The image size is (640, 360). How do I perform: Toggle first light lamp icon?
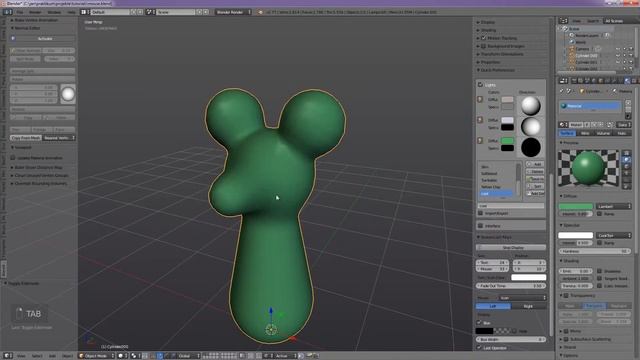click(x=480, y=100)
